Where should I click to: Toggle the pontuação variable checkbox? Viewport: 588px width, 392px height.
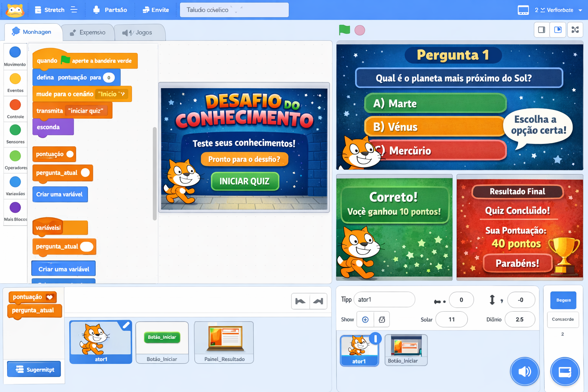click(70, 154)
